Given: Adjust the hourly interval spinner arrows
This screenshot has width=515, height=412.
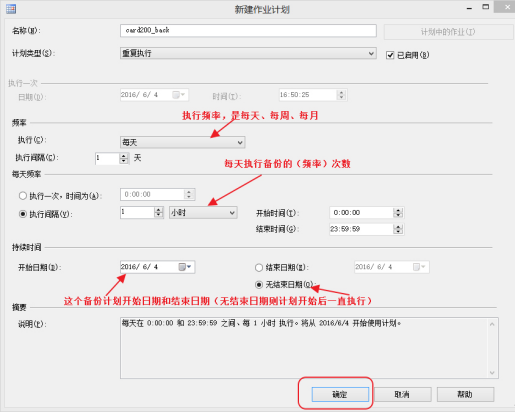Looking at the screenshot, I should point(159,212).
